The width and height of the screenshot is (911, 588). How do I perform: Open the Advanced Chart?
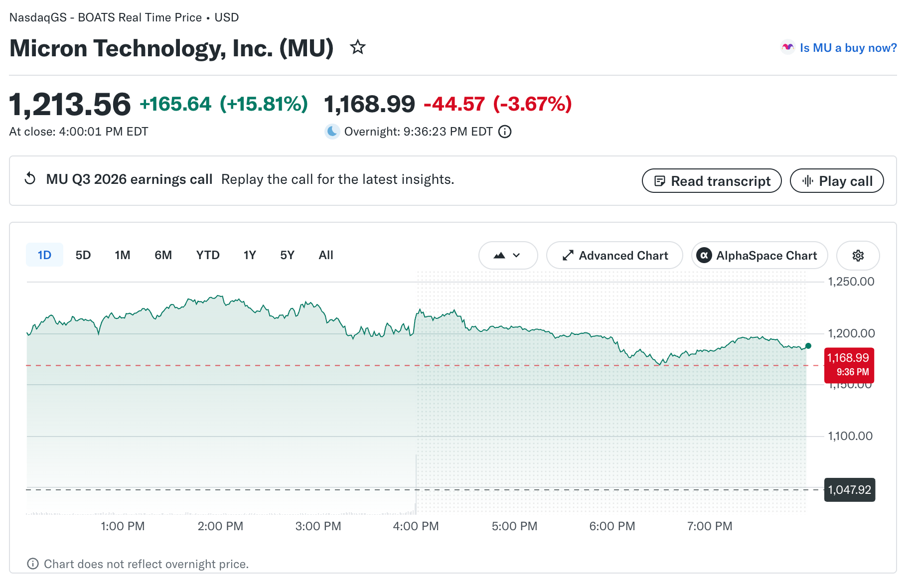click(614, 256)
